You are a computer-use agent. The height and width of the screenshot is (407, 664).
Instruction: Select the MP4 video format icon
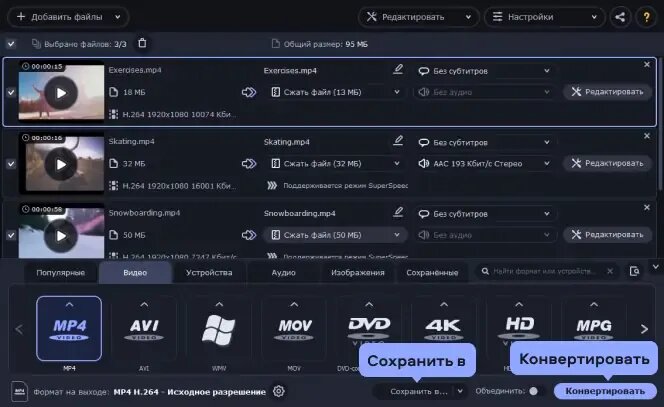click(69, 329)
